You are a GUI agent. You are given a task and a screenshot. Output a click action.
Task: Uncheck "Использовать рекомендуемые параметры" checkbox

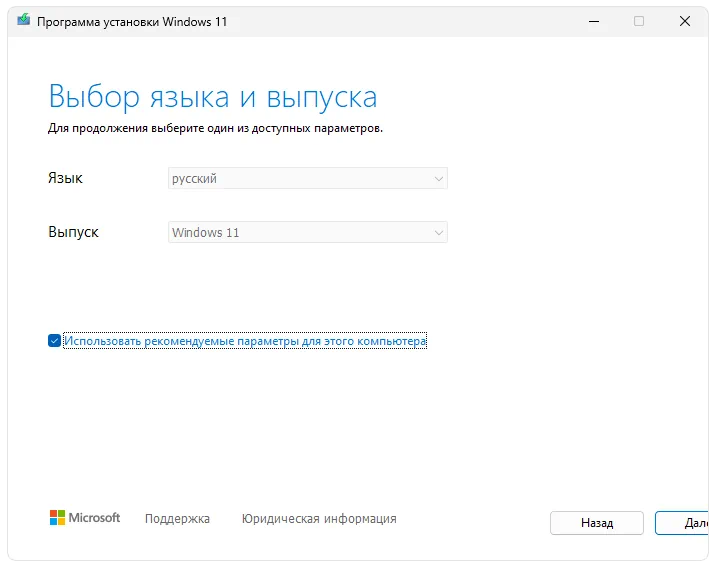pyautogui.click(x=54, y=340)
